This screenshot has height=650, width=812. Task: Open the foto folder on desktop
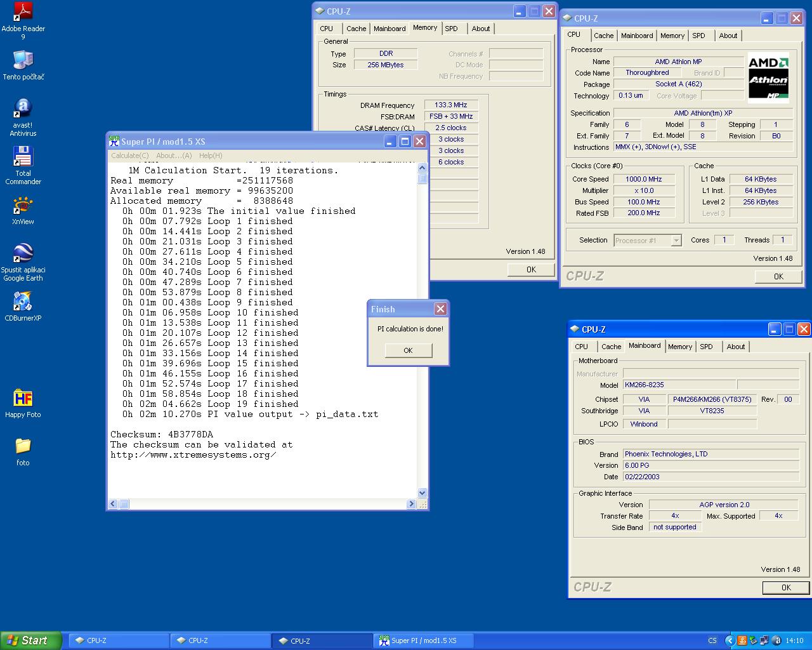[23, 451]
